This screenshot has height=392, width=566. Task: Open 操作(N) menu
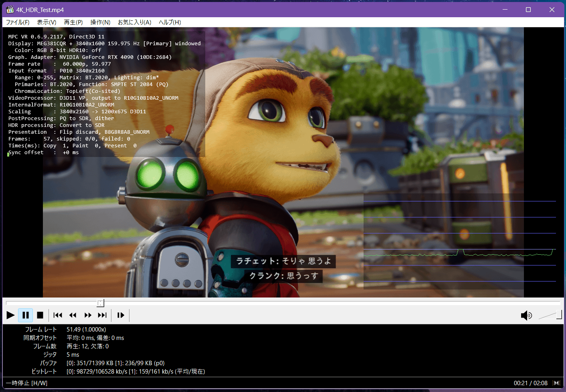click(x=100, y=22)
